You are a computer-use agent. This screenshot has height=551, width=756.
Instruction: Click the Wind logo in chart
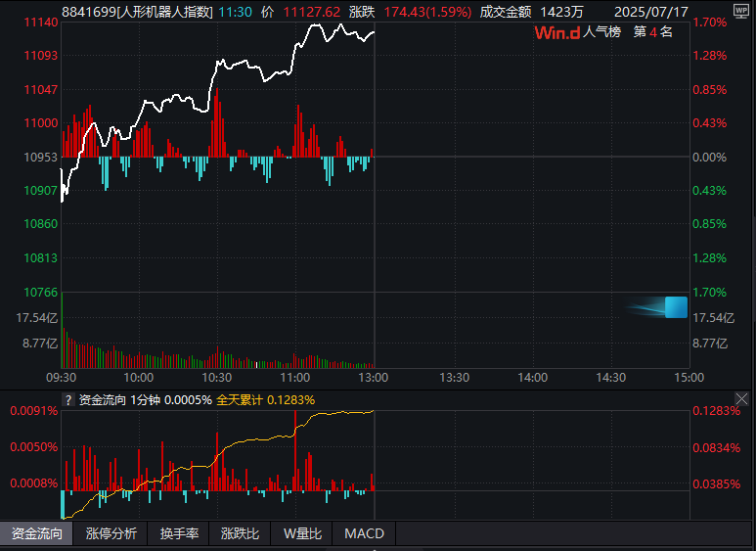[556, 32]
